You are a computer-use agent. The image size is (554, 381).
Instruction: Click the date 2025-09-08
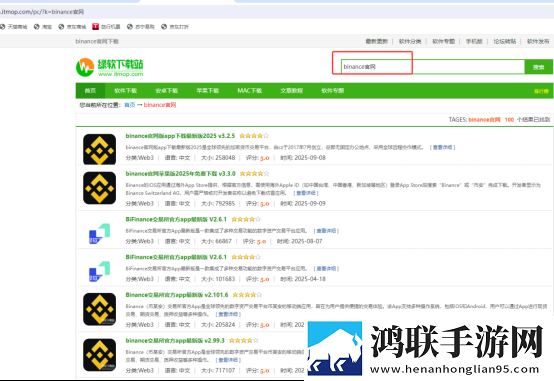[310, 158]
